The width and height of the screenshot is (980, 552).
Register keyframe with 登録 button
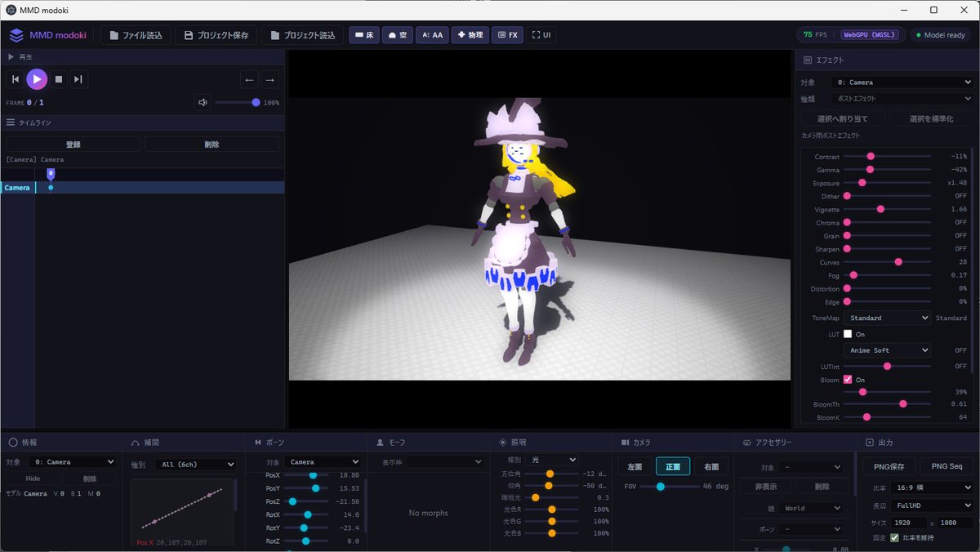pyautogui.click(x=73, y=144)
